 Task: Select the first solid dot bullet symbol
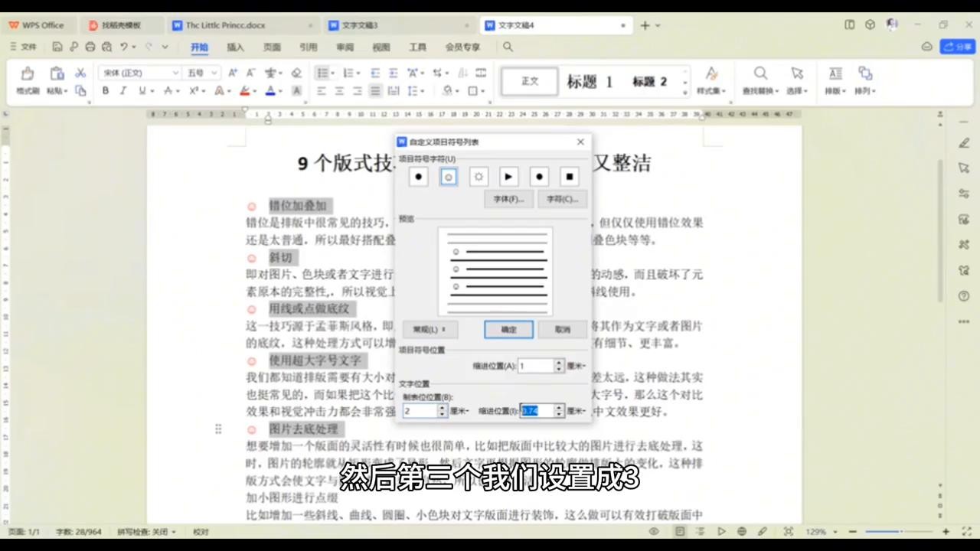point(418,177)
